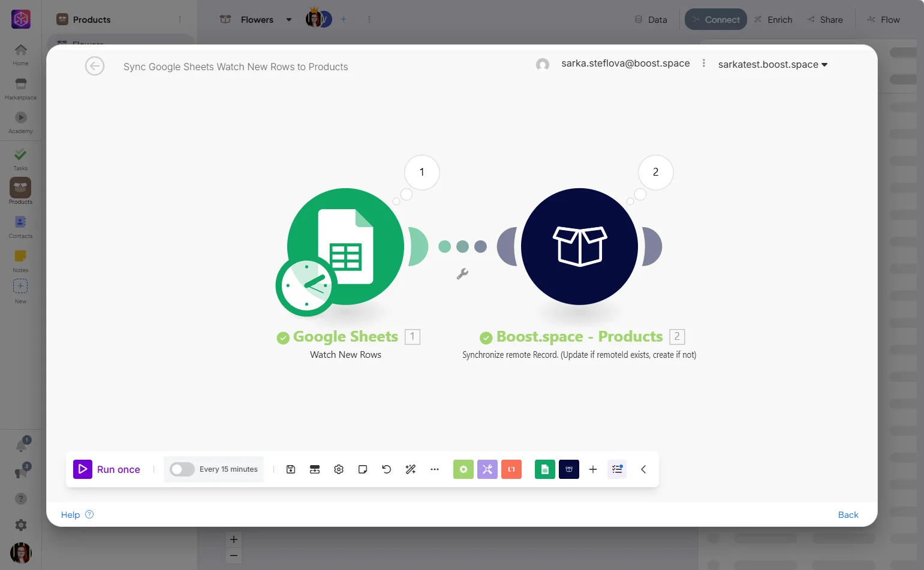The image size is (924, 570).
Task: Collapse the toolbar with the left chevron
Action: (643, 469)
